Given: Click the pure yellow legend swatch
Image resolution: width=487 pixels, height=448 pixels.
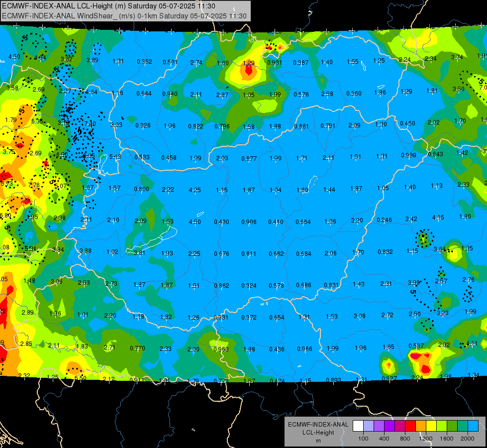Looking at the screenshot, I should [x=431, y=426].
